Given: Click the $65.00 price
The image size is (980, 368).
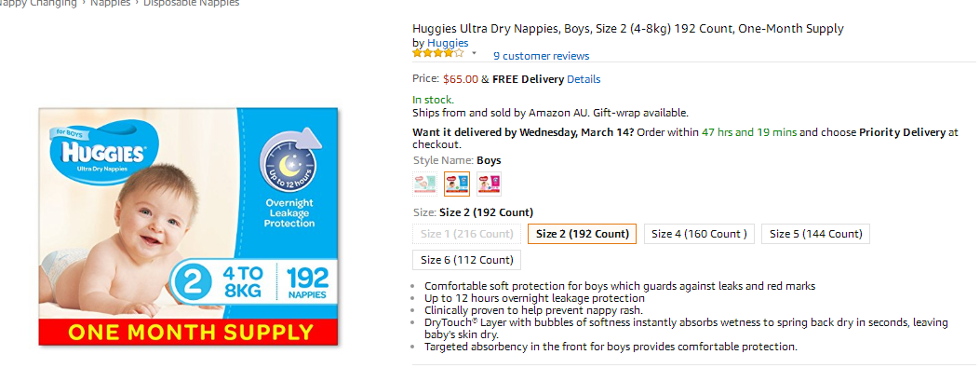Looking at the screenshot, I should coord(461,79).
